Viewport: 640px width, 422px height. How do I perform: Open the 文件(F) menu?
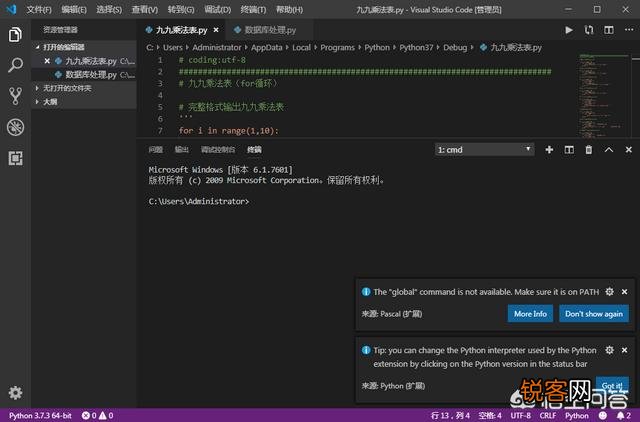click(x=39, y=9)
